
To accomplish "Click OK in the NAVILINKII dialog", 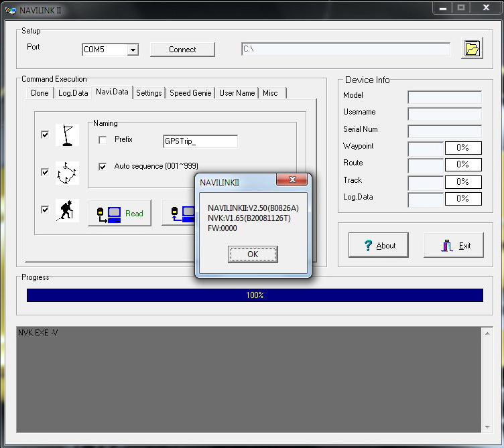I will pyautogui.click(x=253, y=254).
